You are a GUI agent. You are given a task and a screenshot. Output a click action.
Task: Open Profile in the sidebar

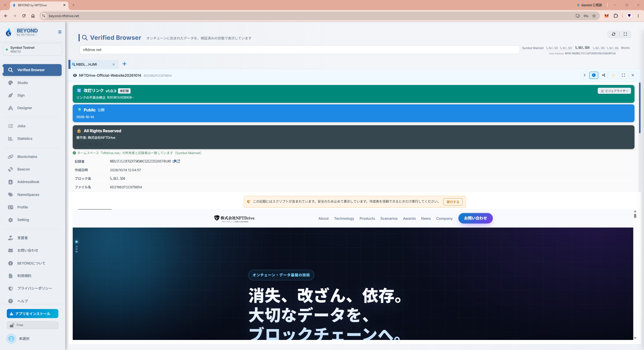32,207
